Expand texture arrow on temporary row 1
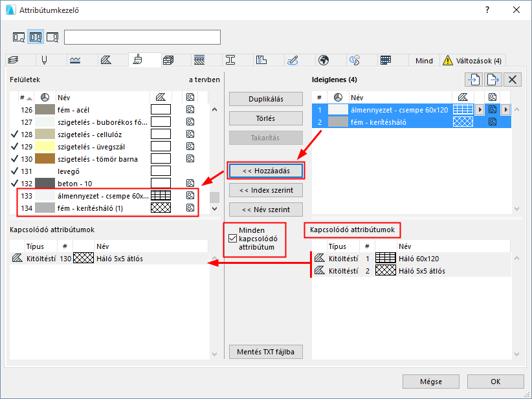This screenshot has width=532, height=399. (505, 109)
